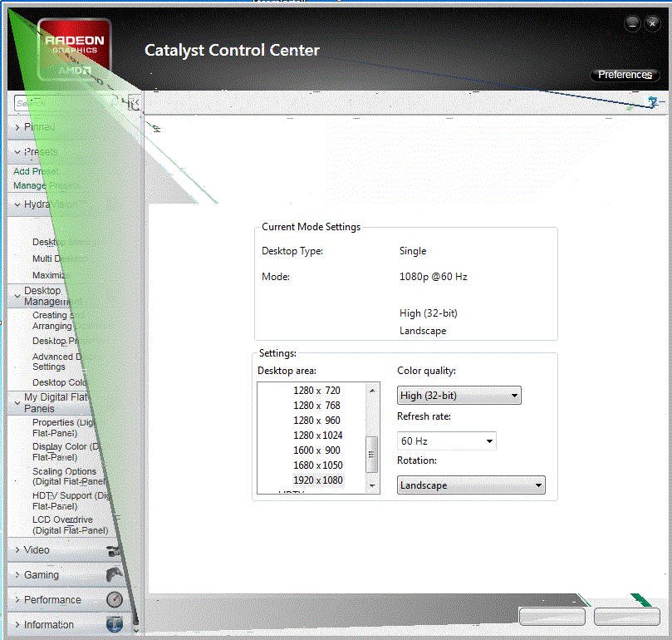Click the 'Single' desktop type value

coord(413,251)
